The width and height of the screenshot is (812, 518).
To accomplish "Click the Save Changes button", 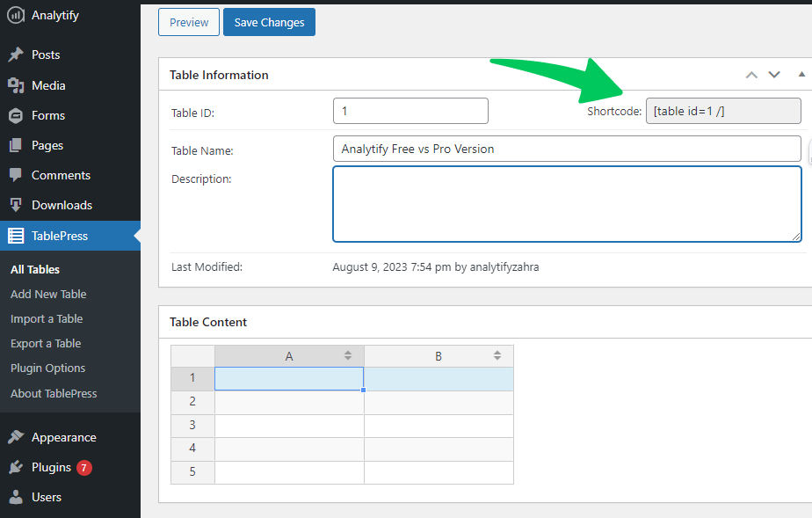I will (269, 22).
